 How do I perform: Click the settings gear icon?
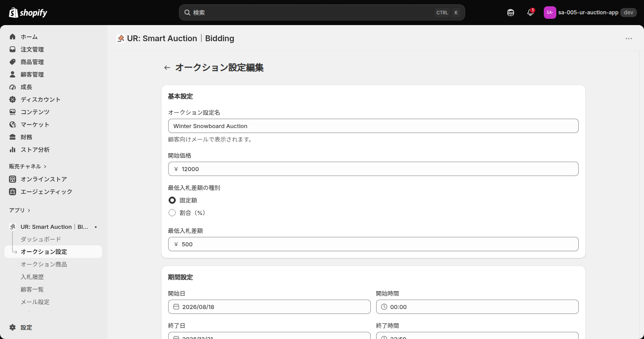click(x=13, y=327)
